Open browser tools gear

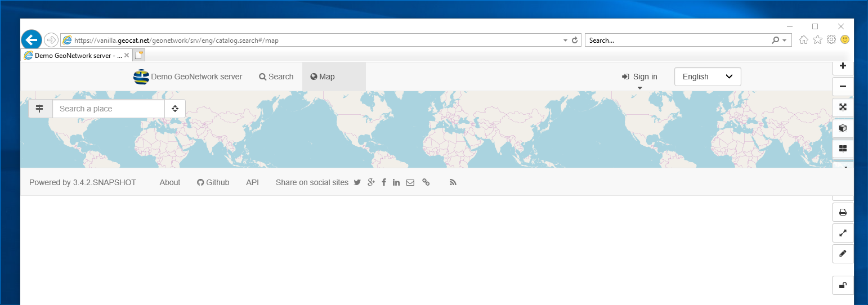831,40
